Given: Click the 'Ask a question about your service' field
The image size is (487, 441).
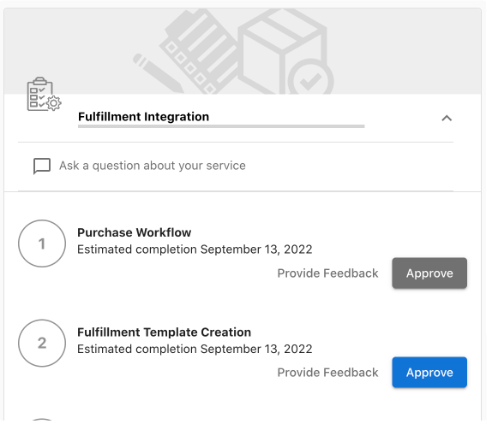Looking at the screenshot, I should click(236, 166).
